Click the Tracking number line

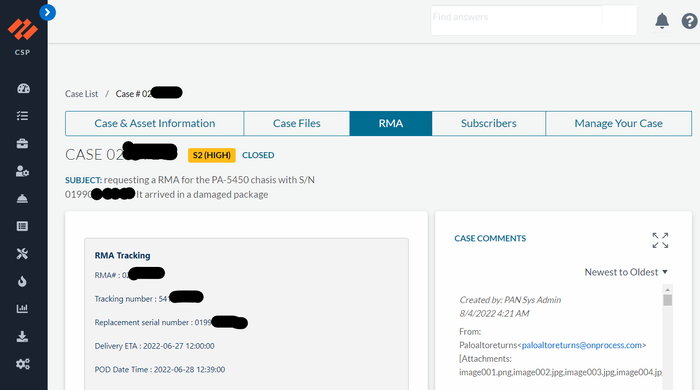point(149,298)
